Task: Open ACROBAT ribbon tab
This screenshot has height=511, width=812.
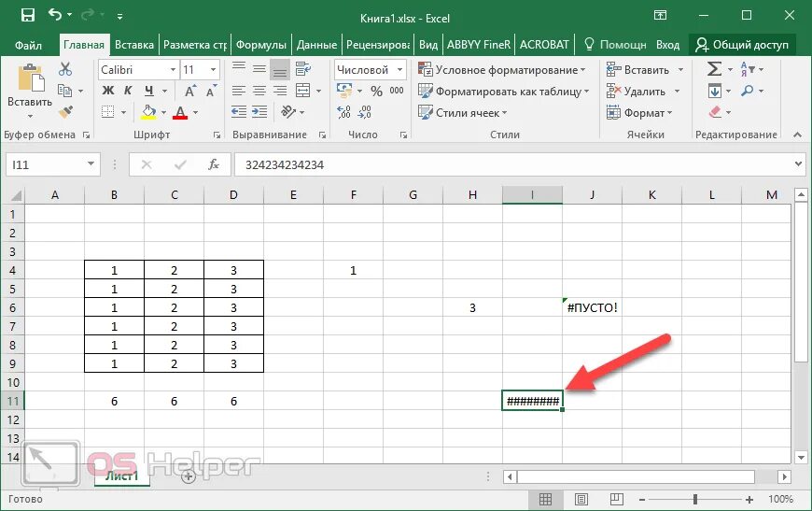Action: click(x=544, y=45)
